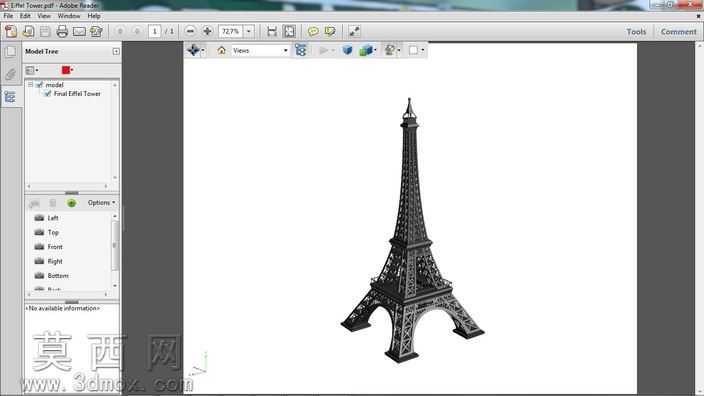Click the zoom percentage field 72.7%

[x=231, y=31]
